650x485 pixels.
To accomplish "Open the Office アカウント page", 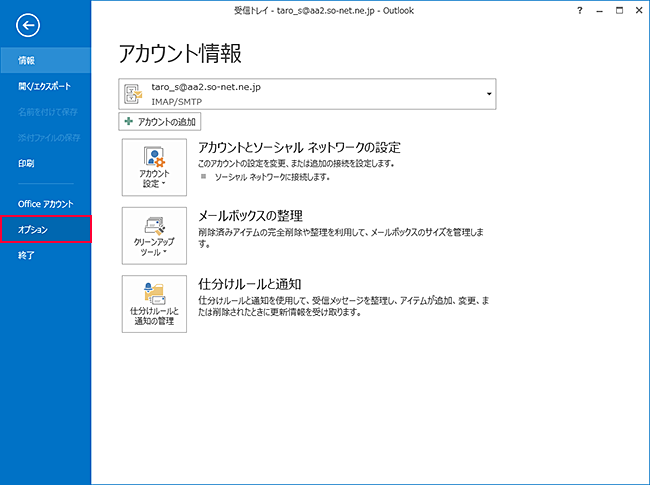I will [x=46, y=204].
